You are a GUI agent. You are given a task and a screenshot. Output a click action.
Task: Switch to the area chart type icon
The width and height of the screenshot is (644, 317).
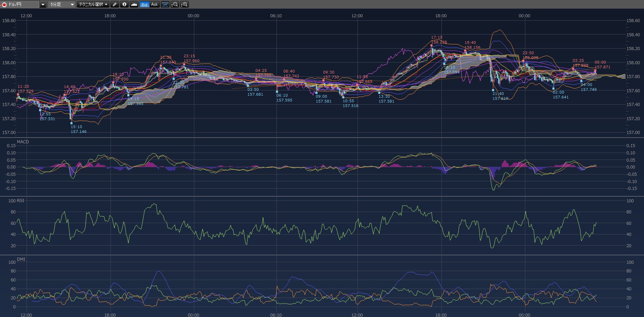pos(134,4)
